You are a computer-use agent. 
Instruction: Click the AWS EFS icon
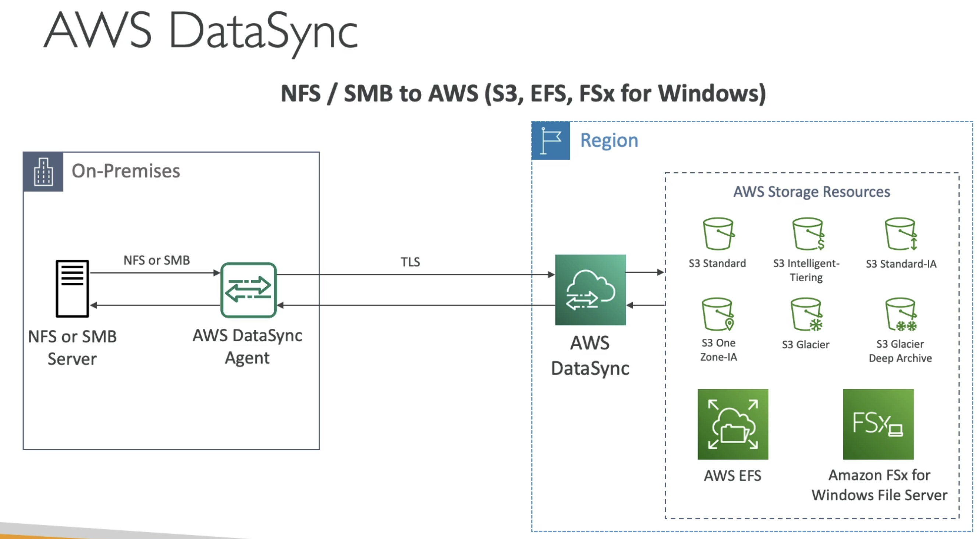[733, 424]
